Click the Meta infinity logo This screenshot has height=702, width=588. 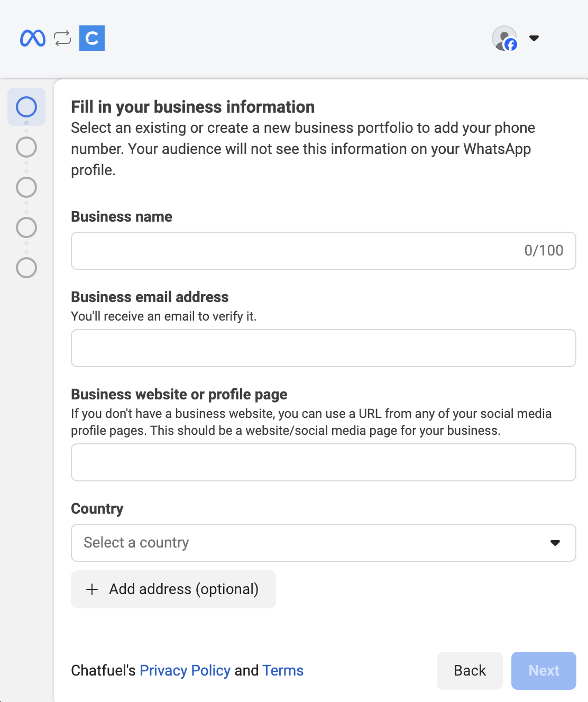pyautogui.click(x=33, y=38)
